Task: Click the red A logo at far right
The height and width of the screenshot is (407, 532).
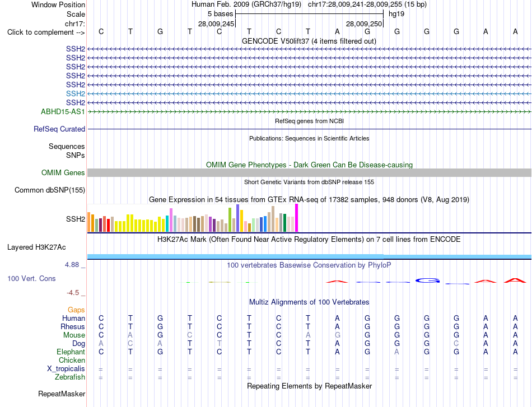Action: pyautogui.click(x=515, y=280)
